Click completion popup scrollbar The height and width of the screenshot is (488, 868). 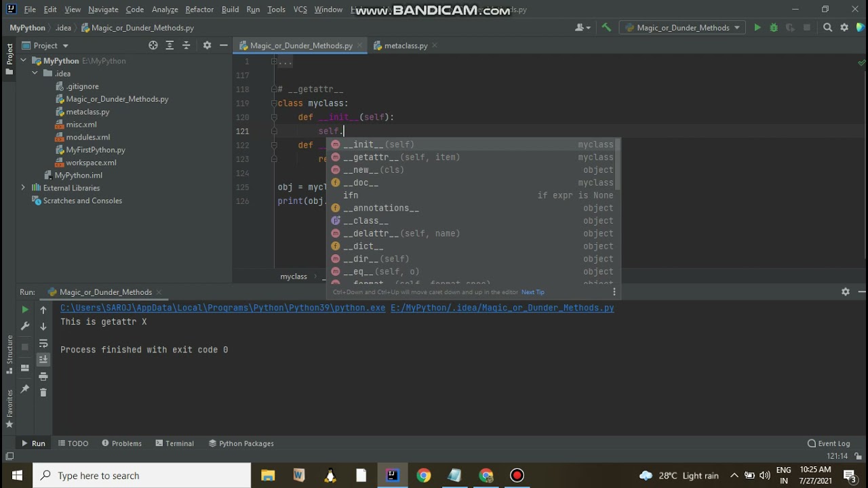(x=618, y=163)
